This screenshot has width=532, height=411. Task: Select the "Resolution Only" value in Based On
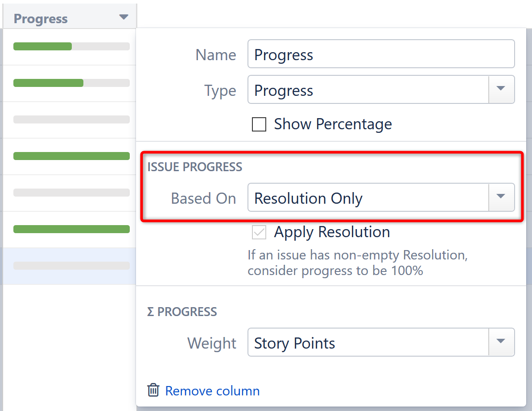point(308,198)
